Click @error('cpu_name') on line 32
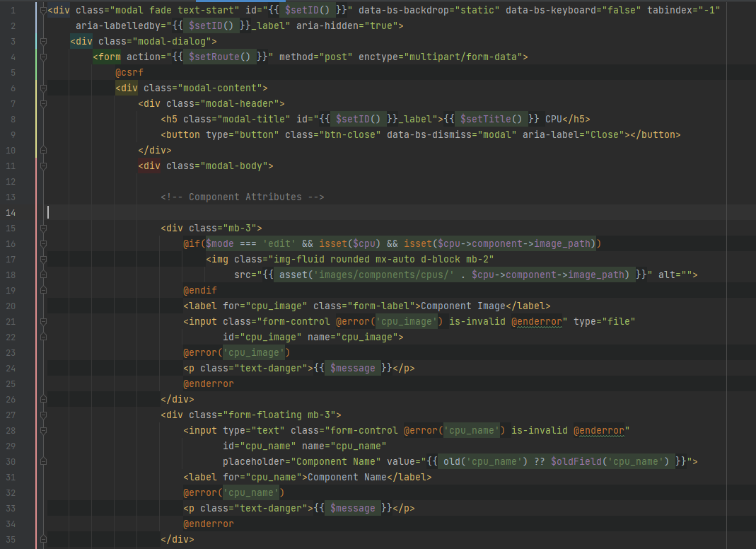Viewport: 756px width, 549px height. tap(234, 492)
